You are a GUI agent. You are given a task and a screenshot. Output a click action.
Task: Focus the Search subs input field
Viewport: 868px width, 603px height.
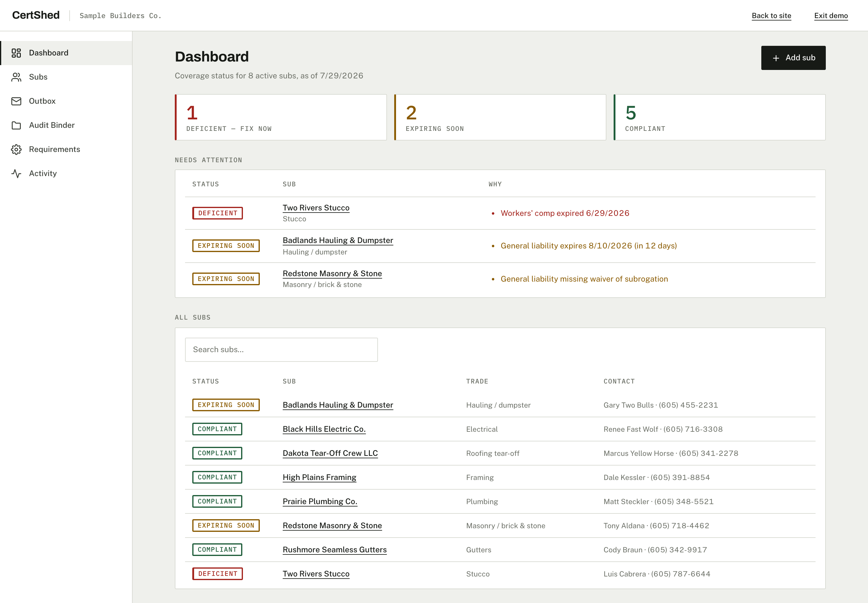tap(281, 349)
